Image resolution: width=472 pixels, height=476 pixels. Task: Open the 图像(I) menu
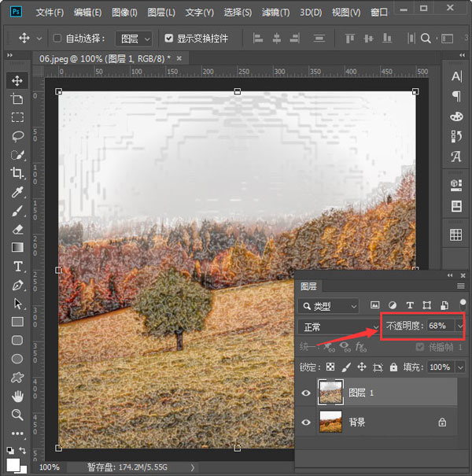click(x=124, y=13)
